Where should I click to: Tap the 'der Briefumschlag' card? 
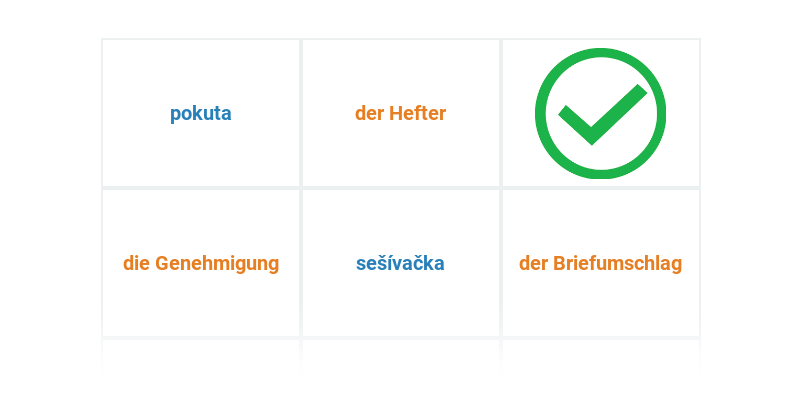(x=601, y=263)
